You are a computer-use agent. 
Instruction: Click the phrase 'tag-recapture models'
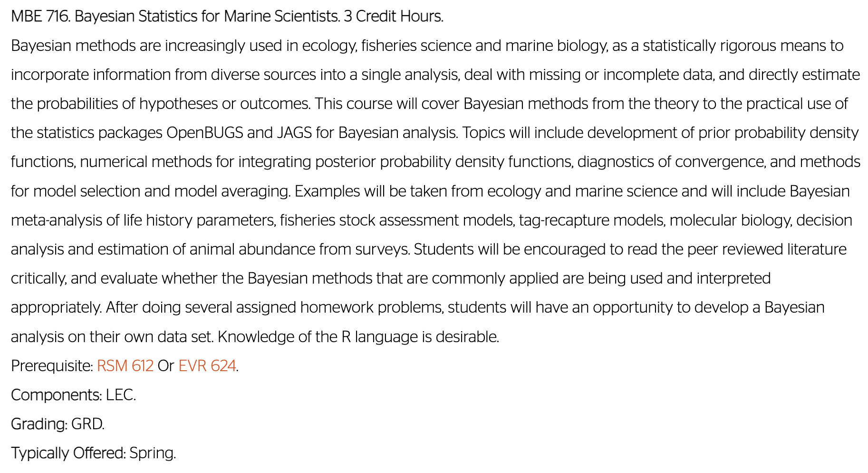point(591,220)
